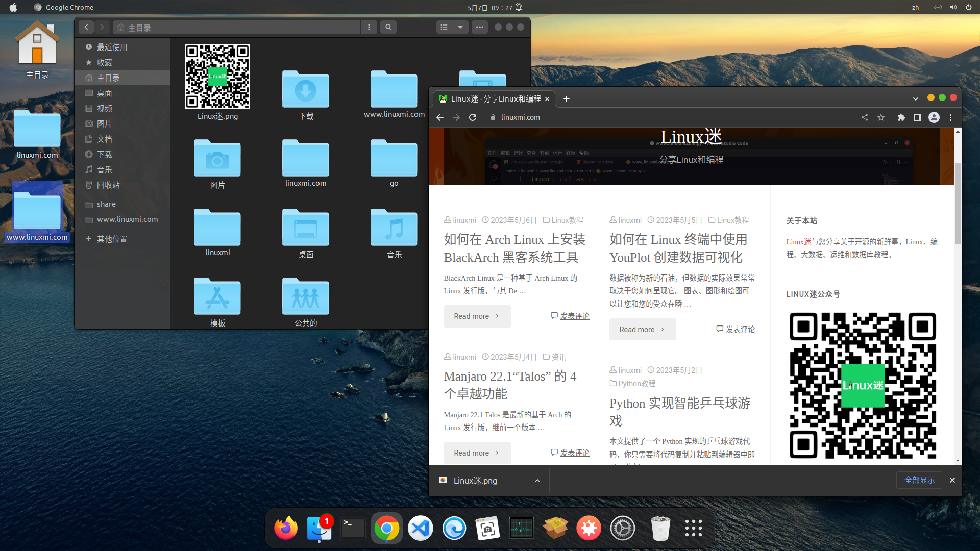Share this page in Chrome
Image resolution: width=980 pixels, height=551 pixels.
pyautogui.click(x=865, y=117)
